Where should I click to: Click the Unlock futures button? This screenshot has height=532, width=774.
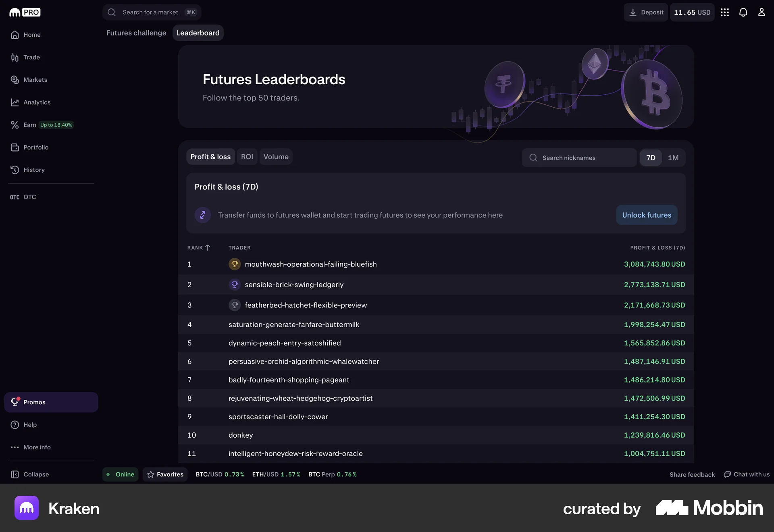pos(646,215)
